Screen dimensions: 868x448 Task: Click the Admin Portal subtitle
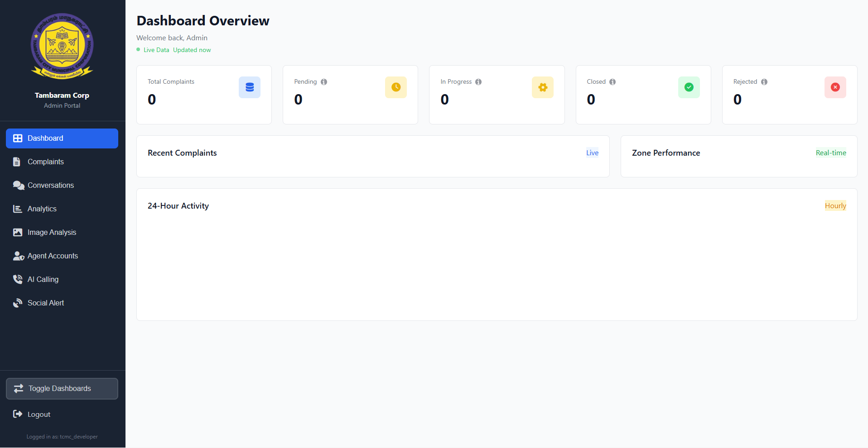pyautogui.click(x=62, y=105)
